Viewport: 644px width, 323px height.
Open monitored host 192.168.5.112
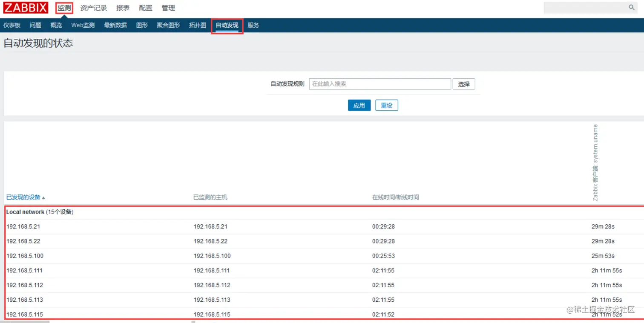212,285
